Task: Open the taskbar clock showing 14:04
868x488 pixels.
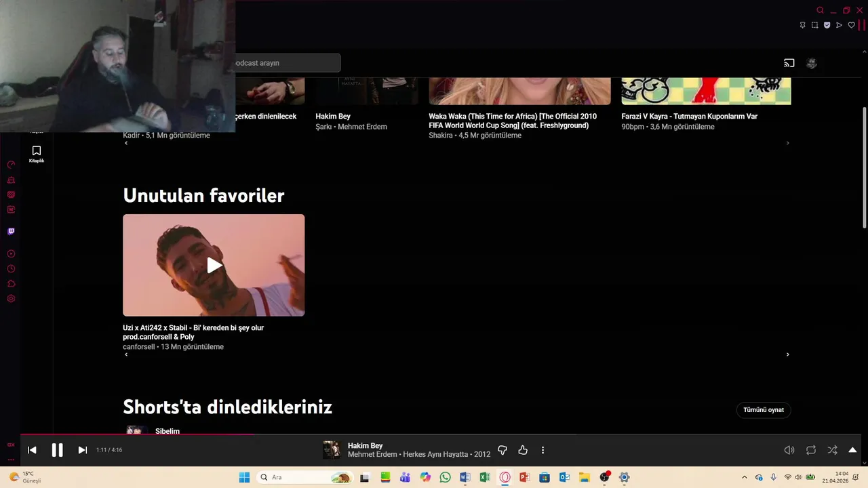Action: [x=835, y=477]
